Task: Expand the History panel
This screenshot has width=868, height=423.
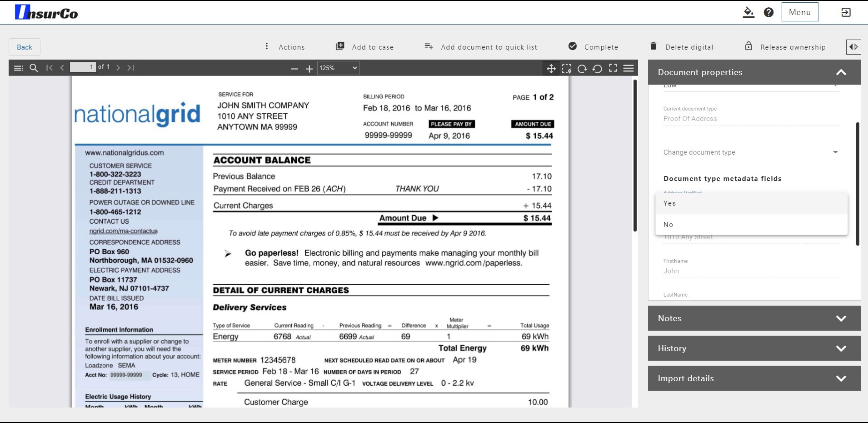Action: pos(754,348)
